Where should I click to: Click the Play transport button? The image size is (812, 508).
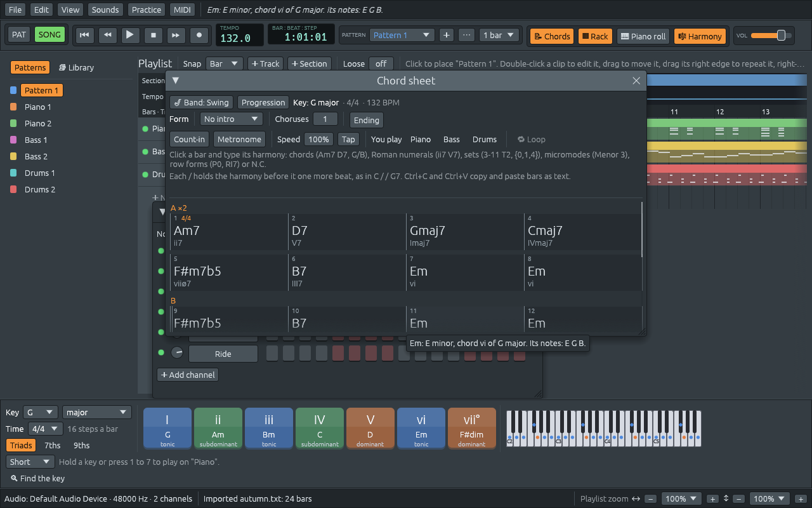coord(130,35)
